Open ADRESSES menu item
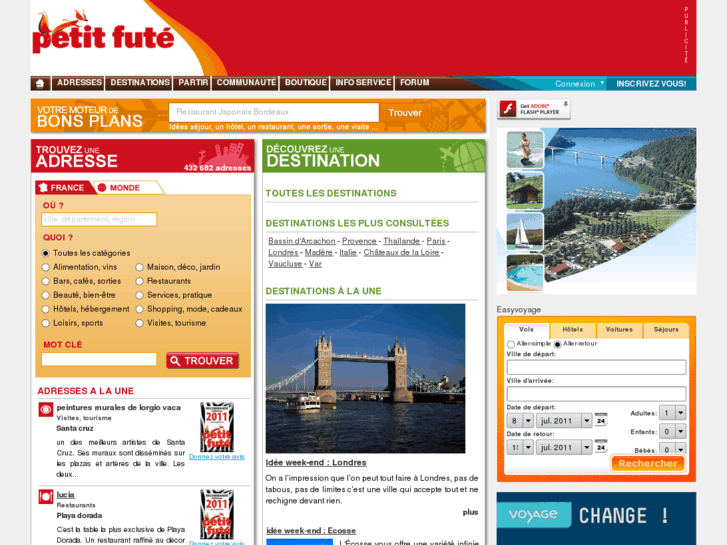The height and width of the screenshot is (545, 727). click(79, 83)
